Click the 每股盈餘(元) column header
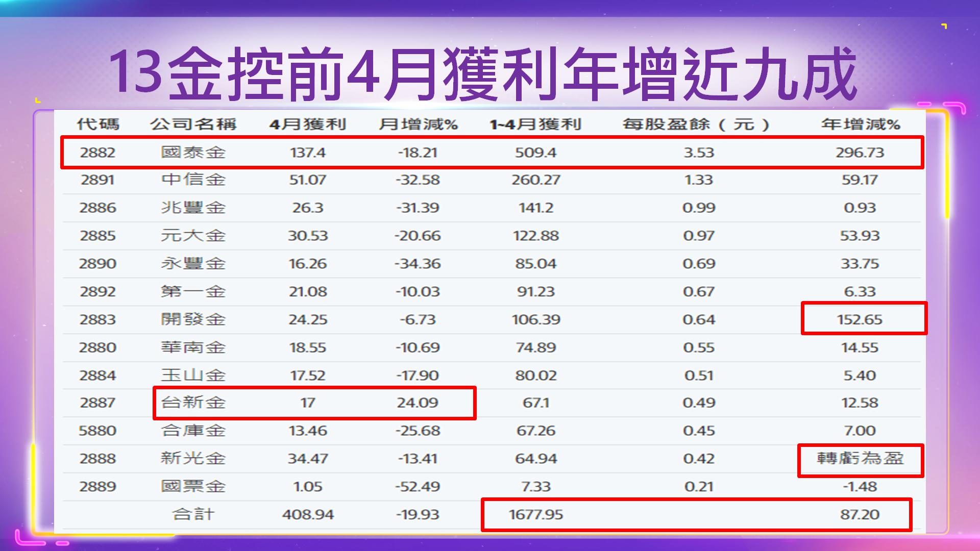This screenshot has height=551, width=980. click(x=697, y=124)
